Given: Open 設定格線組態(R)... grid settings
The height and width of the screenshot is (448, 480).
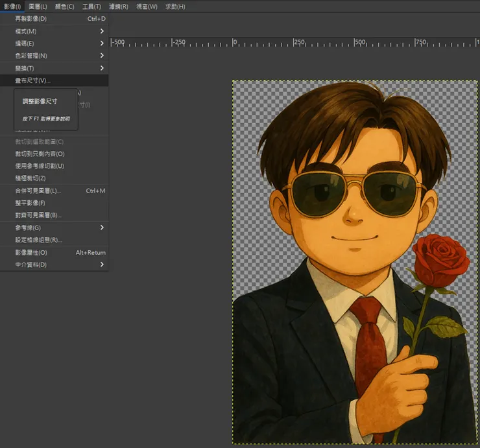Looking at the screenshot, I should (39, 240).
